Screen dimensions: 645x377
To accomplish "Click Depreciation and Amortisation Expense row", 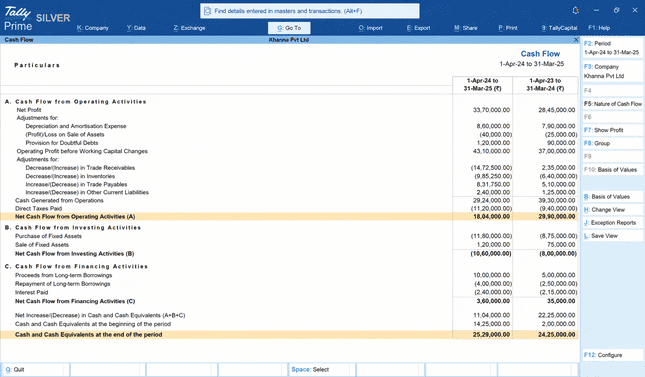I will [289, 126].
